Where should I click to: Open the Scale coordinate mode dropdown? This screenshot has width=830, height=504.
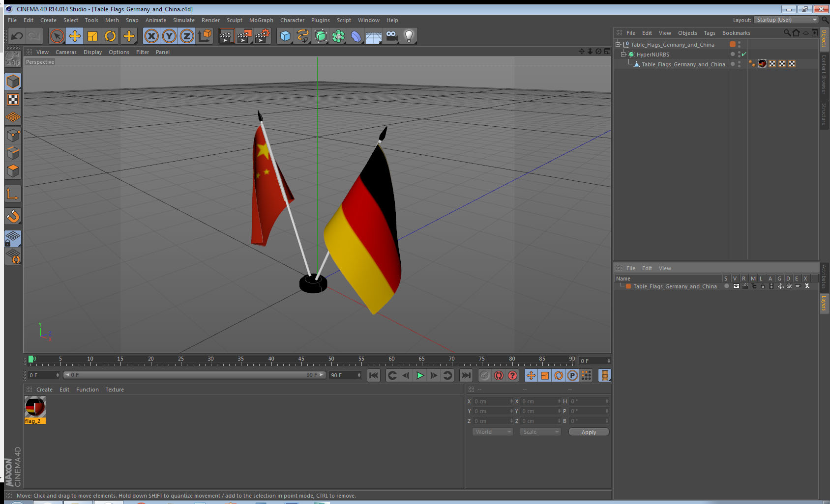click(540, 432)
